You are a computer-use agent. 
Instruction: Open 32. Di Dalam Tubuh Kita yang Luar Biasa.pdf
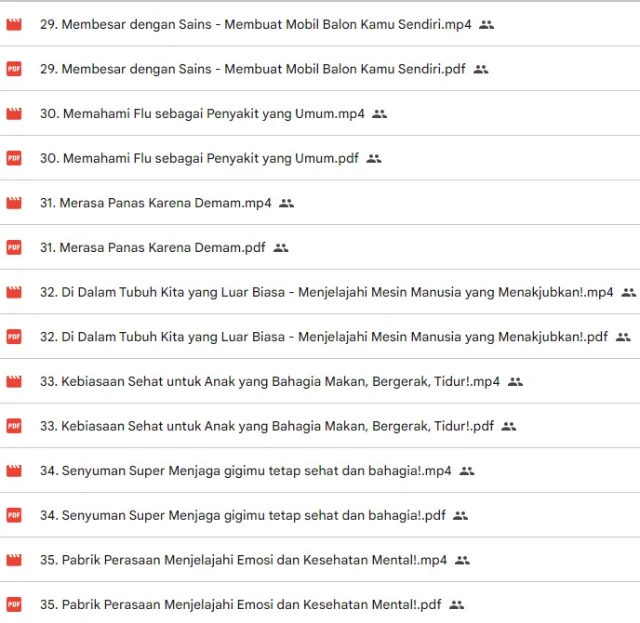point(323,337)
